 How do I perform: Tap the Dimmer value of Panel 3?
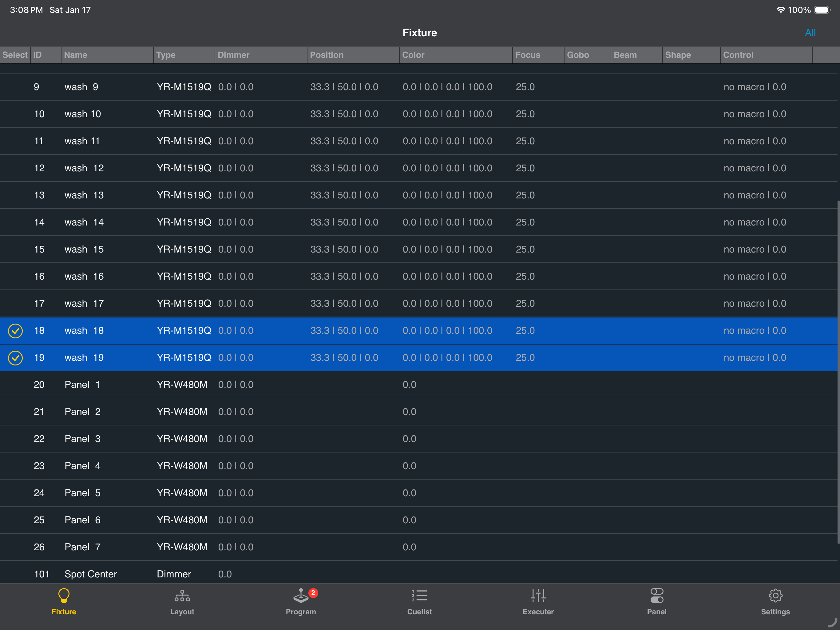[236, 439]
